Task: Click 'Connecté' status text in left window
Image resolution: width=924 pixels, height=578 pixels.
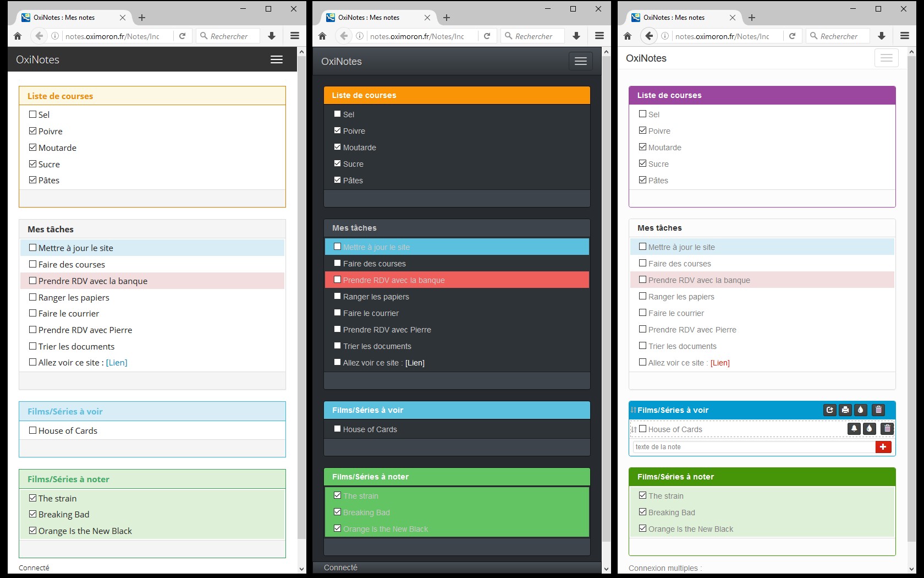Action: click(x=34, y=568)
